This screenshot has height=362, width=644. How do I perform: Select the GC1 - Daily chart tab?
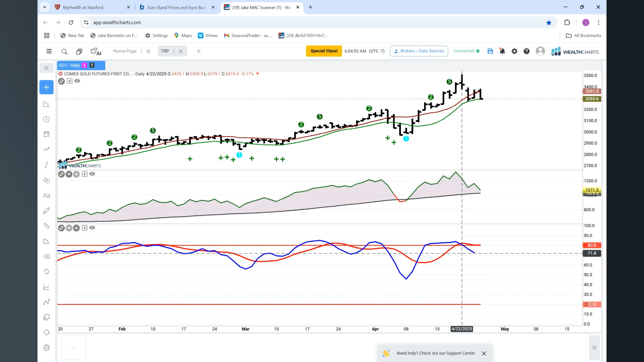(81, 65)
